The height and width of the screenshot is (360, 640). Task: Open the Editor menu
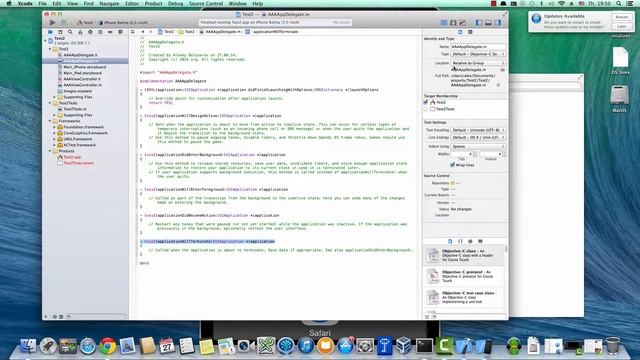point(132,4)
